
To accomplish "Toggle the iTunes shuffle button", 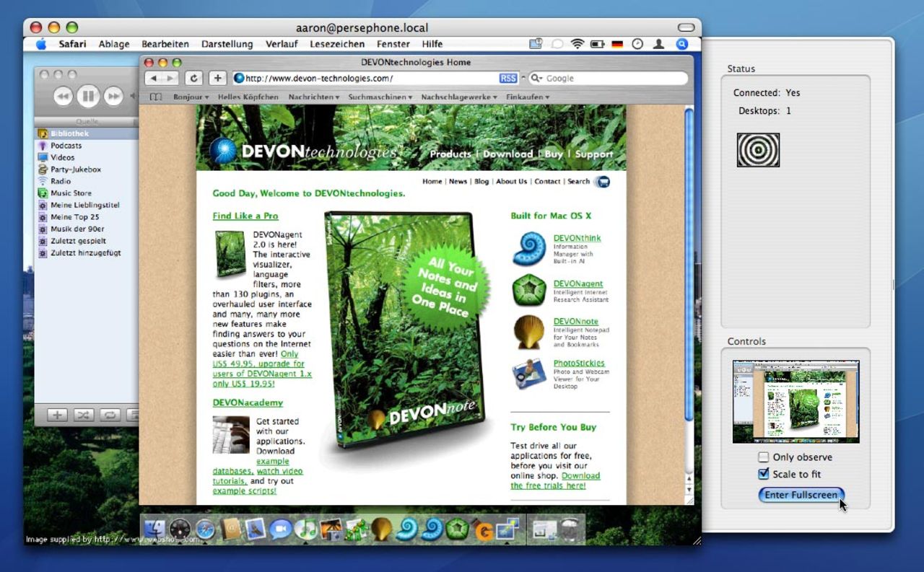I will coord(84,415).
